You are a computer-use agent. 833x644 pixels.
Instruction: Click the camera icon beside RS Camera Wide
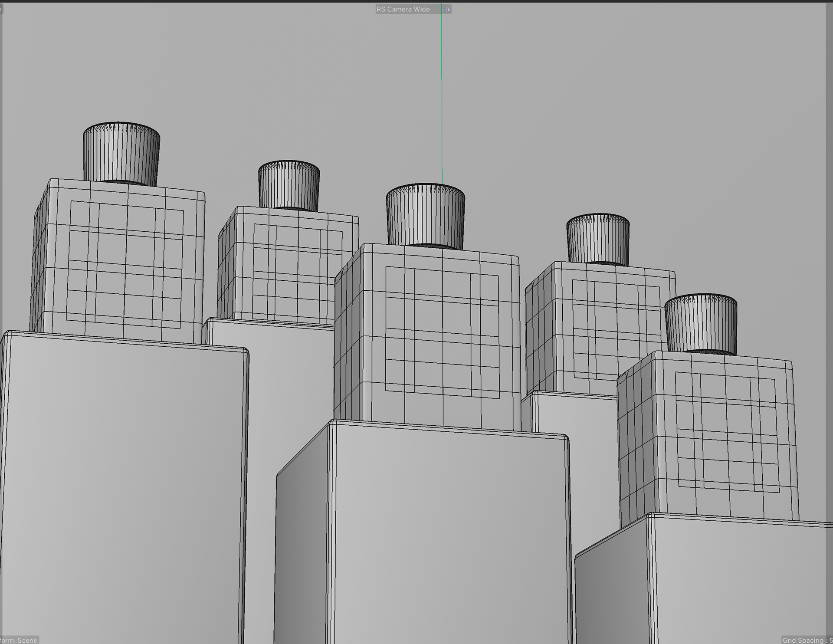coord(446,9)
